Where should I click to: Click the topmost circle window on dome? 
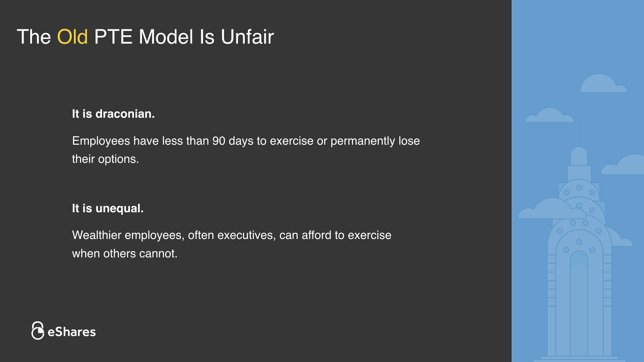pos(579,188)
